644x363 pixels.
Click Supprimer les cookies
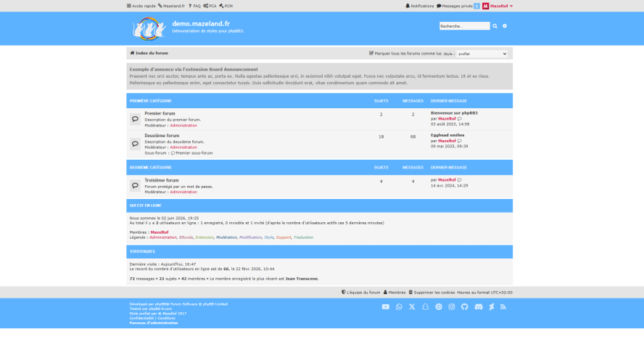click(432, 293)
